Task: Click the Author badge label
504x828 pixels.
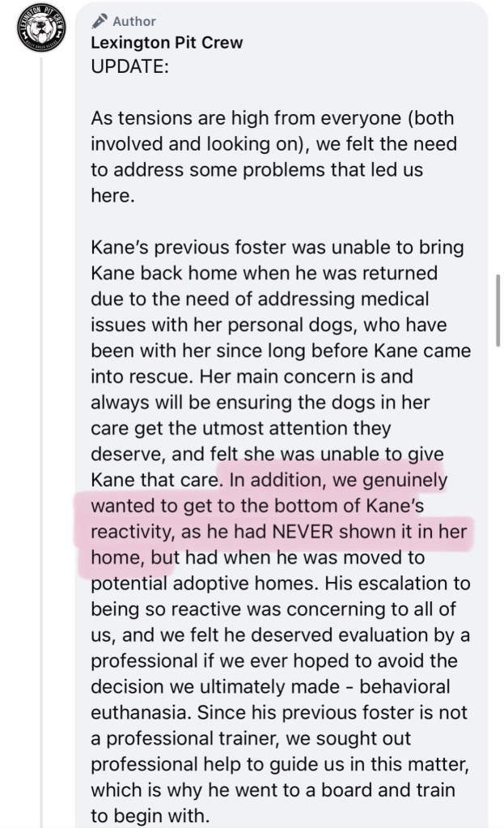Action: [134, 21]
